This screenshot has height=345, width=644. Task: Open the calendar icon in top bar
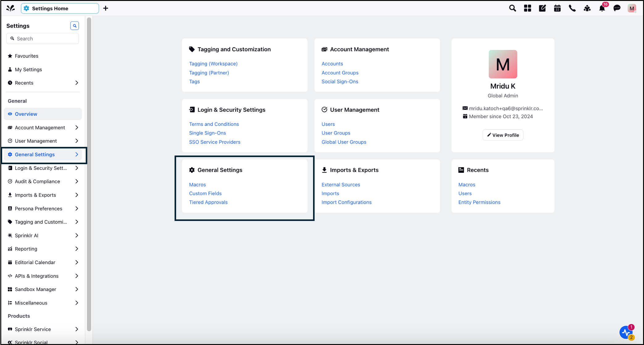coord(557,8)
